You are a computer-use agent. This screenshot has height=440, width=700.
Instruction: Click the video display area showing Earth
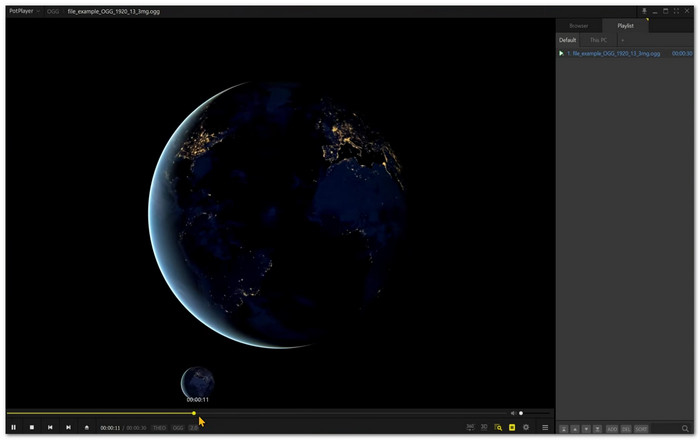280,213
